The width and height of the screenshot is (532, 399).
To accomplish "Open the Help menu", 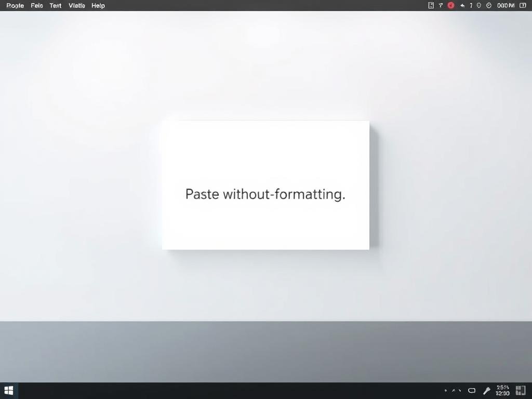I will click(x=98, y=6).
